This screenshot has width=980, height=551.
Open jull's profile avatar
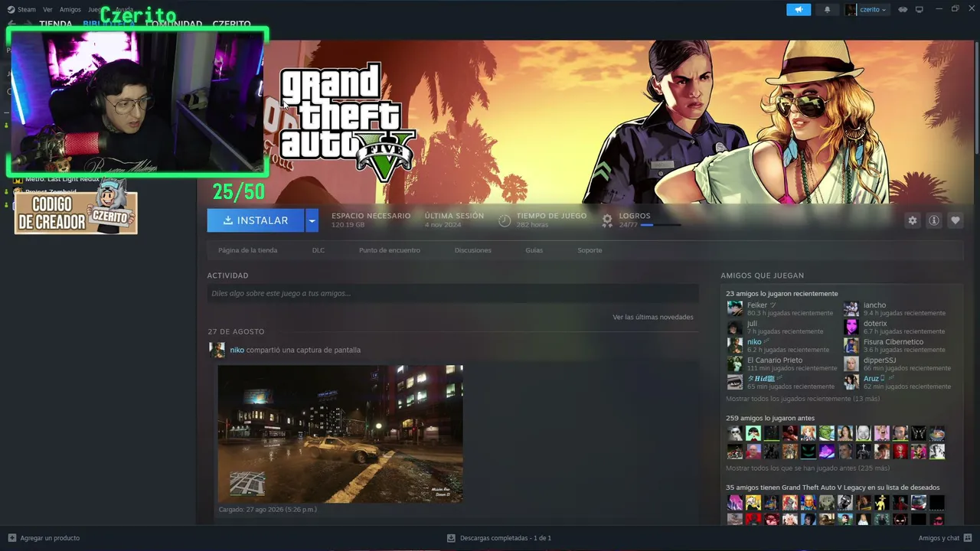point(735,327)
